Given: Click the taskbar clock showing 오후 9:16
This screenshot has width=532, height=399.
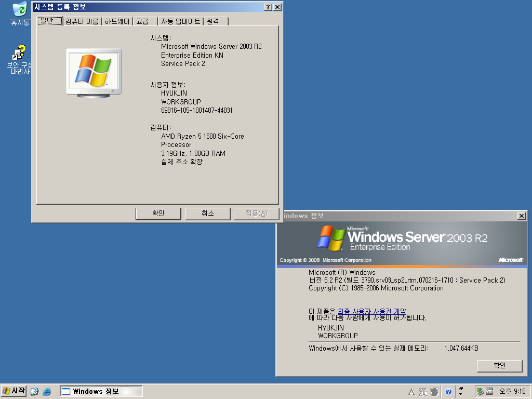Looking at the screenshot, I should point(512,392).
